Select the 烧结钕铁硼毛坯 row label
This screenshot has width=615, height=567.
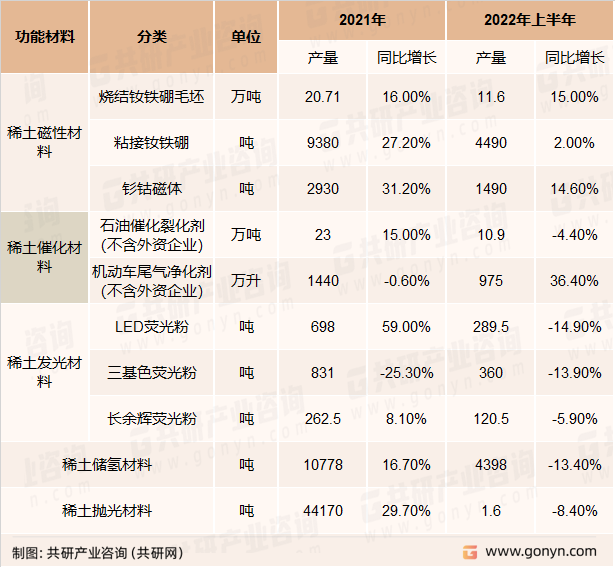coord(151,96)
